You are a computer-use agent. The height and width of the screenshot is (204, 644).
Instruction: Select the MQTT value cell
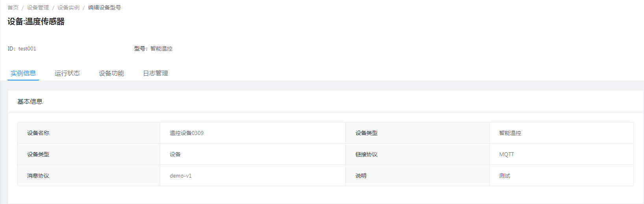507,154
